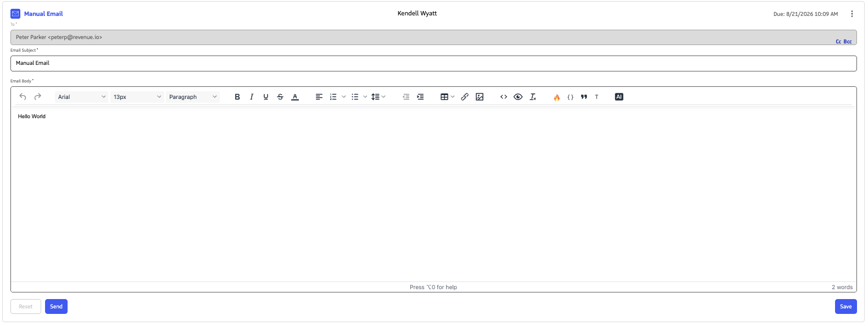Click the Send button
Screen dimensions: 868x326
pos(56,307)
